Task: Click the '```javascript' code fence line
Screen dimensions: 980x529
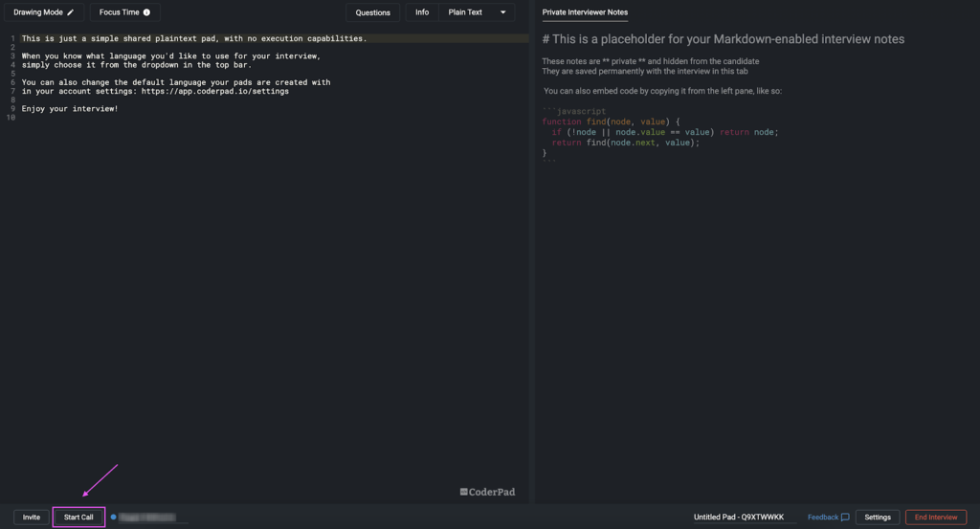Action: 574,111
